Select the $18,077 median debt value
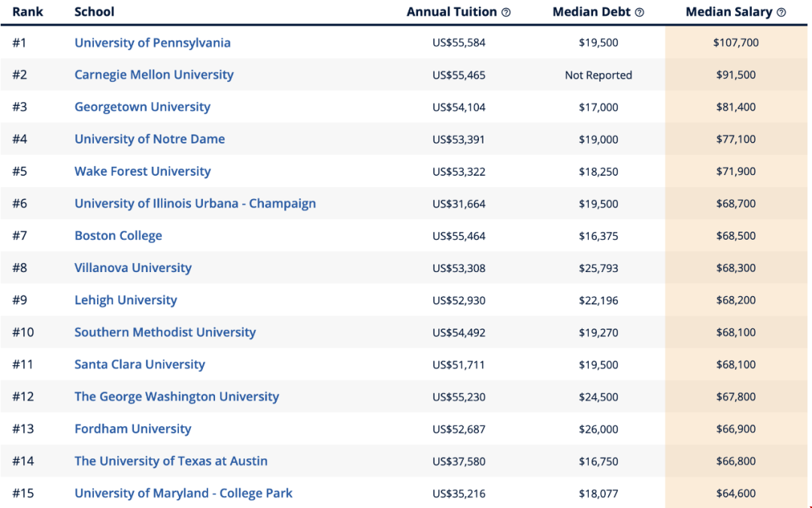Image resolution: width=812 pixels, height=508 pixels. click(x=598, y=494)
